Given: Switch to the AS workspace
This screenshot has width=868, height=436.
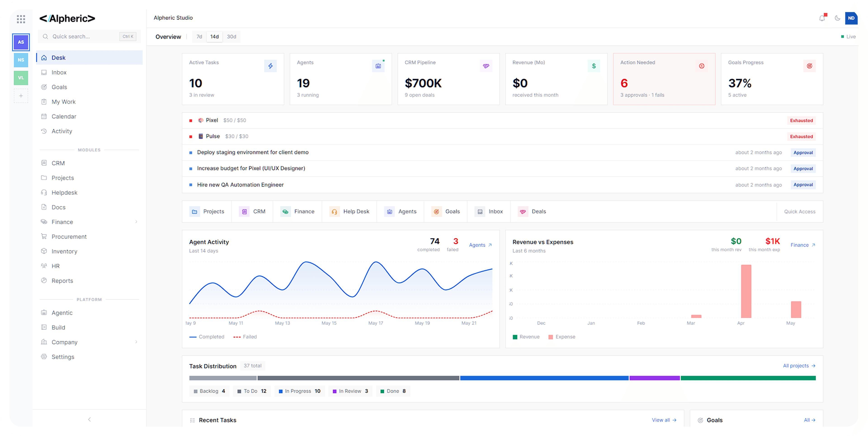Looking at the screenshot, I should pyautogui.click(x=21, y=42).
